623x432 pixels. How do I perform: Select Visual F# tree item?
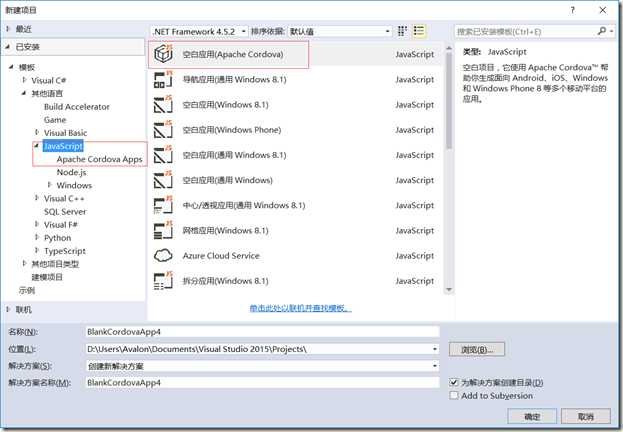pyautogui.click(x=61, y=225)
